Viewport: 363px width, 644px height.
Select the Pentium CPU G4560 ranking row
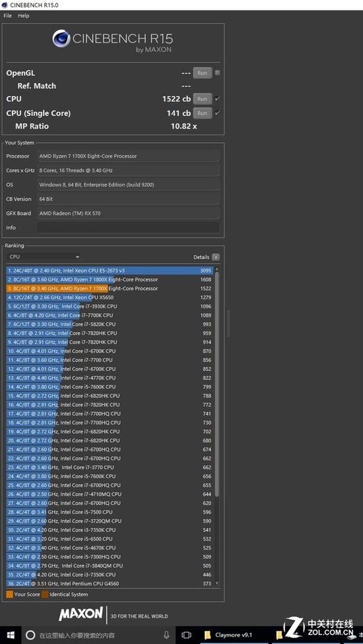point(110,583)
